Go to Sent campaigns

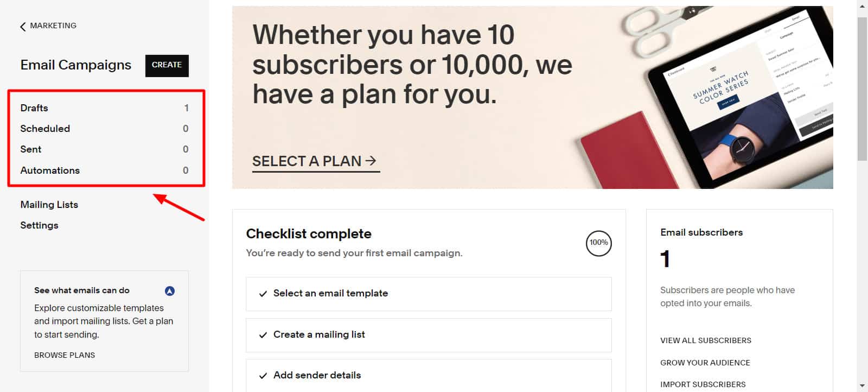pos(31,149)
